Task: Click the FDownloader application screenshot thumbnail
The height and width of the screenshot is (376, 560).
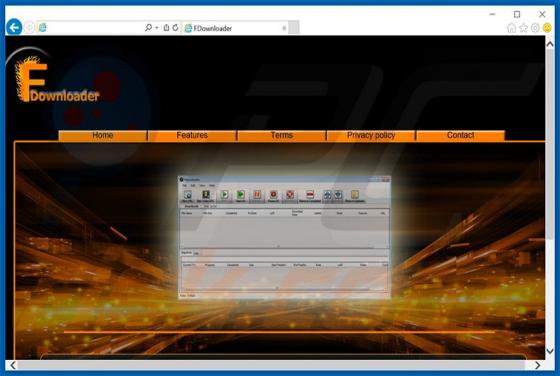Action: 284,237
